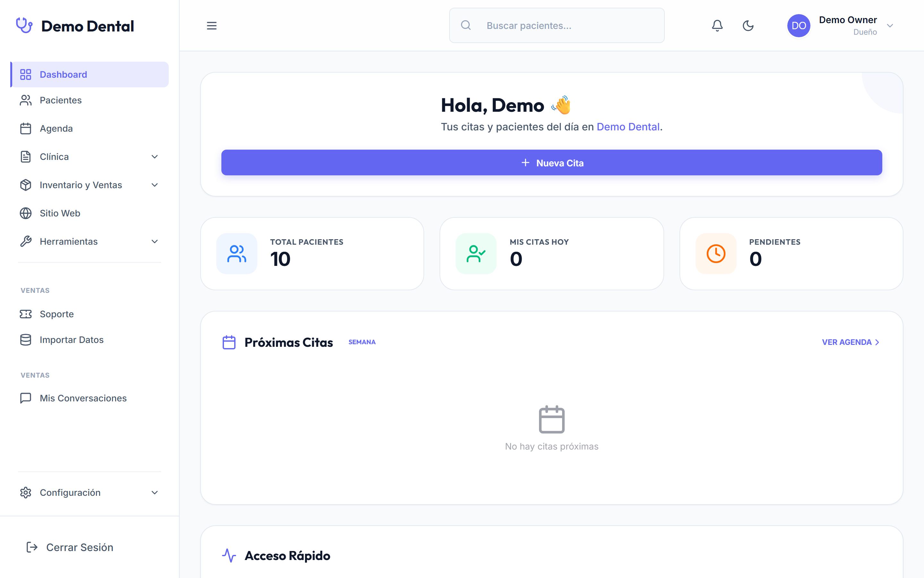924x578 pixels.
Task: Focus the Buscar pacientes search field
Action: [557, 26]
